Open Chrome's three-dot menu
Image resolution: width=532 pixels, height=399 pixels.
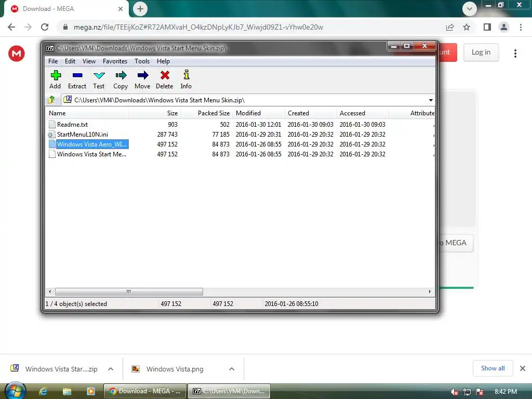tap(521, 27)
